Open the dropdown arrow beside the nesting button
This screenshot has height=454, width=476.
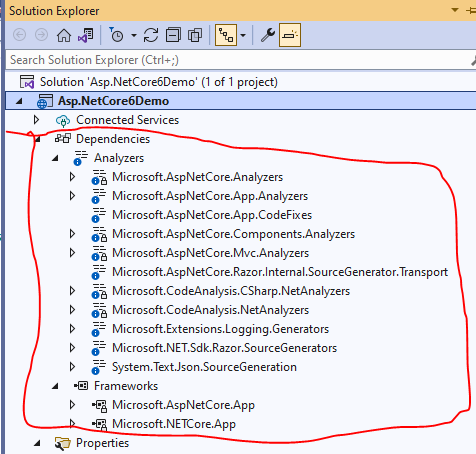243,35
